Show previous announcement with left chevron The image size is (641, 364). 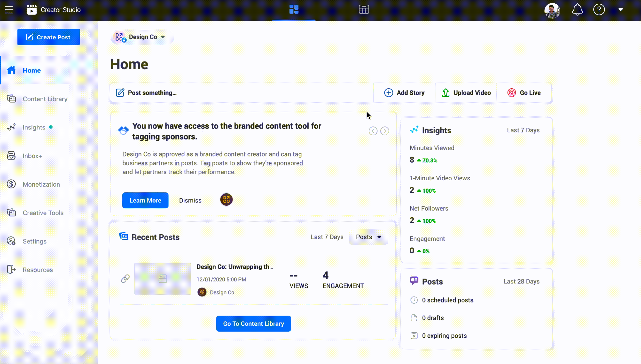point(373,131)
